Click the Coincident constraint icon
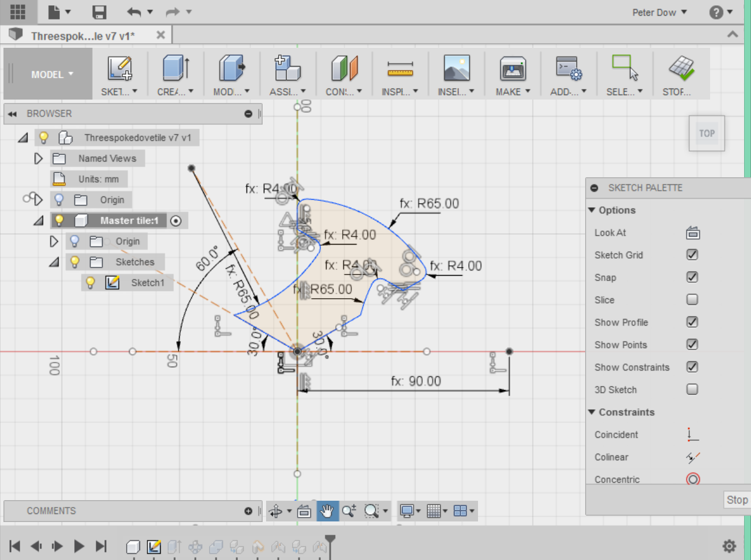This screenshot has width=751, height=560. [x=692, y=435]
